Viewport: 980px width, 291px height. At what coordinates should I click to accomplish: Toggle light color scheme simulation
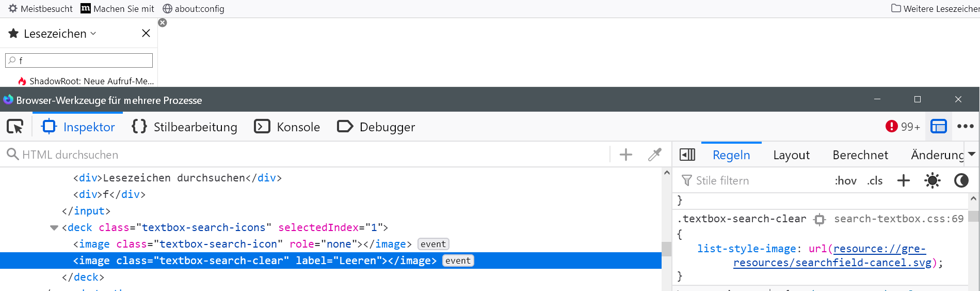coord(933,180)
